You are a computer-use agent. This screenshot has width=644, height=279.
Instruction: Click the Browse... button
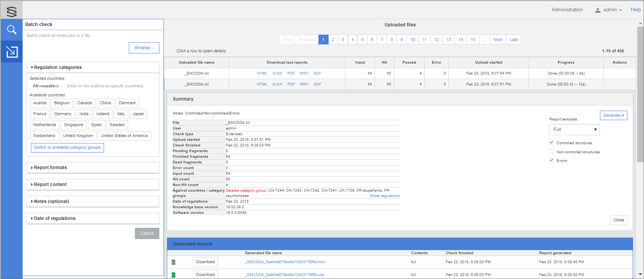pos(144,48)
